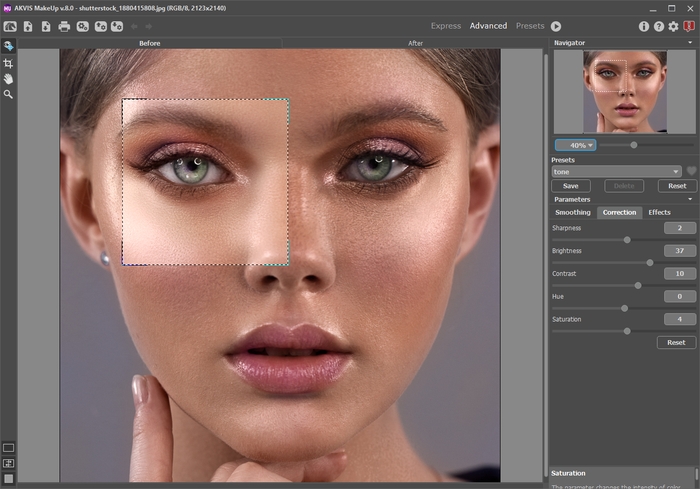700x489 pixels.
Task: Click the Hue slider handle
Action: (x=625, y=308)
